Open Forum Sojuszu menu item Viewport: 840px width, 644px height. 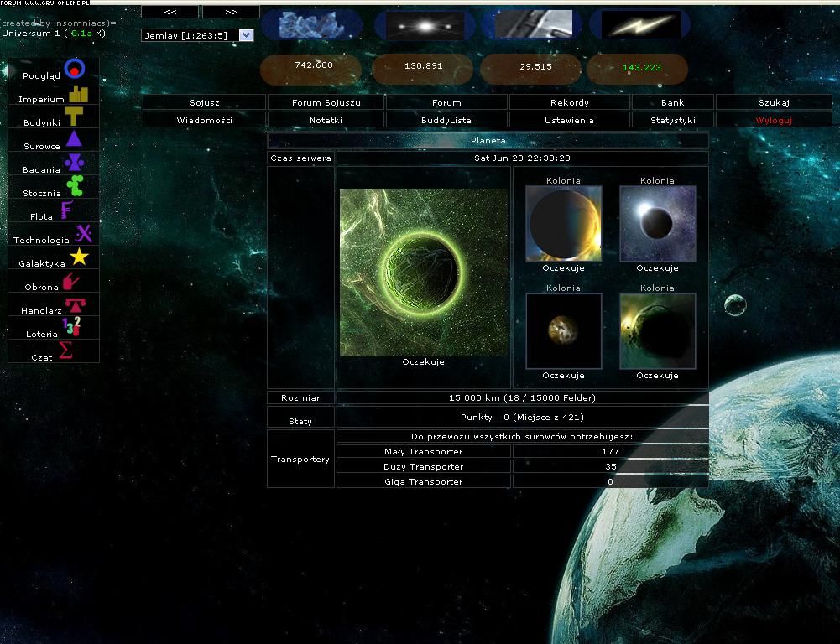(x=326, y=102)
